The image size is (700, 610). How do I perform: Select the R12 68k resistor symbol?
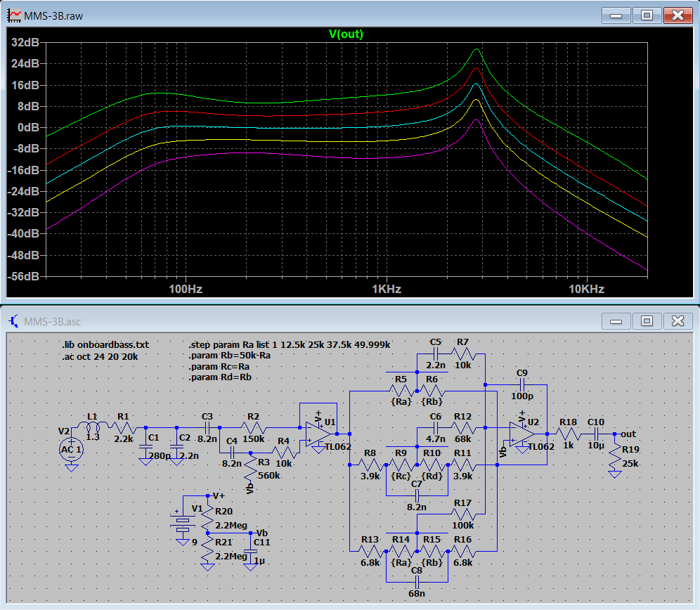[463, 428]
